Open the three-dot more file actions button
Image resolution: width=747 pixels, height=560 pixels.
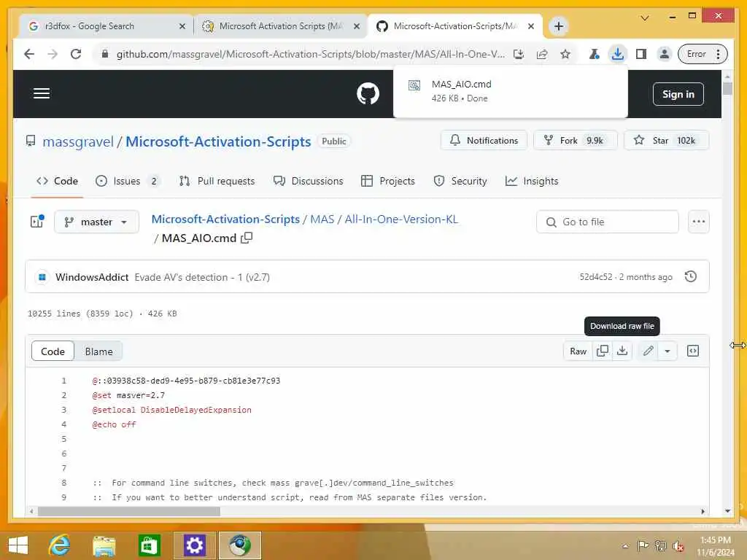(698, 222)
